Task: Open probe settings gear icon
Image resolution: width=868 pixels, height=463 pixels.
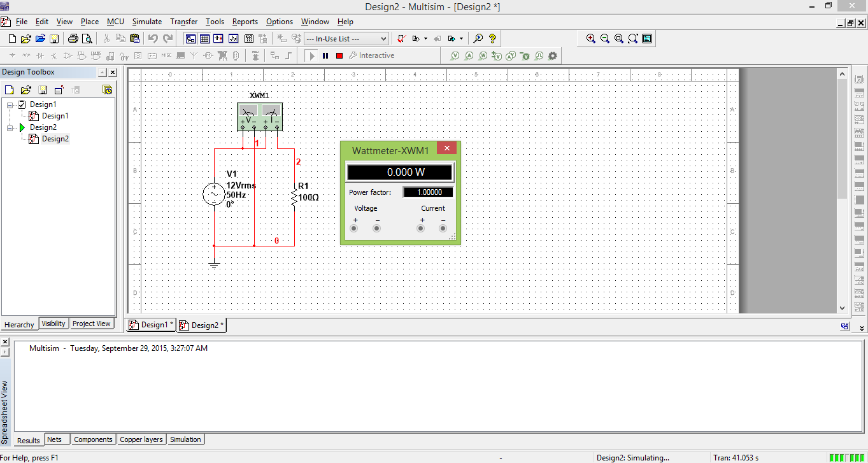Action: coord(553,56)
